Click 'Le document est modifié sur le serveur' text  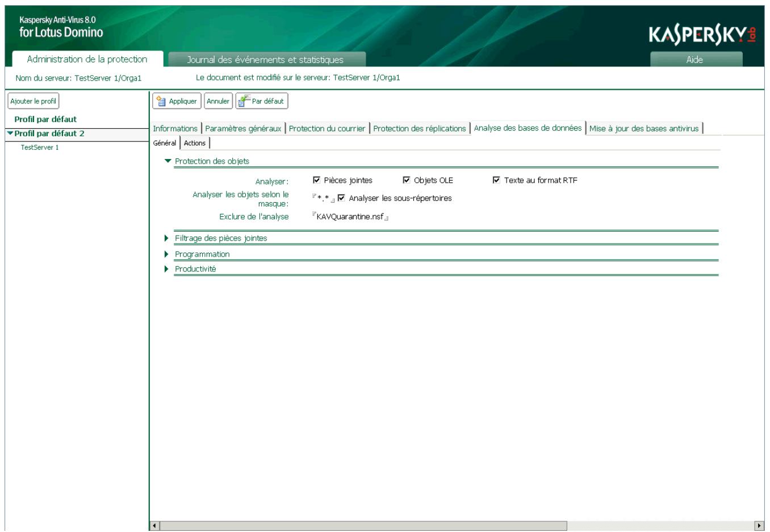tap(298, 78)
